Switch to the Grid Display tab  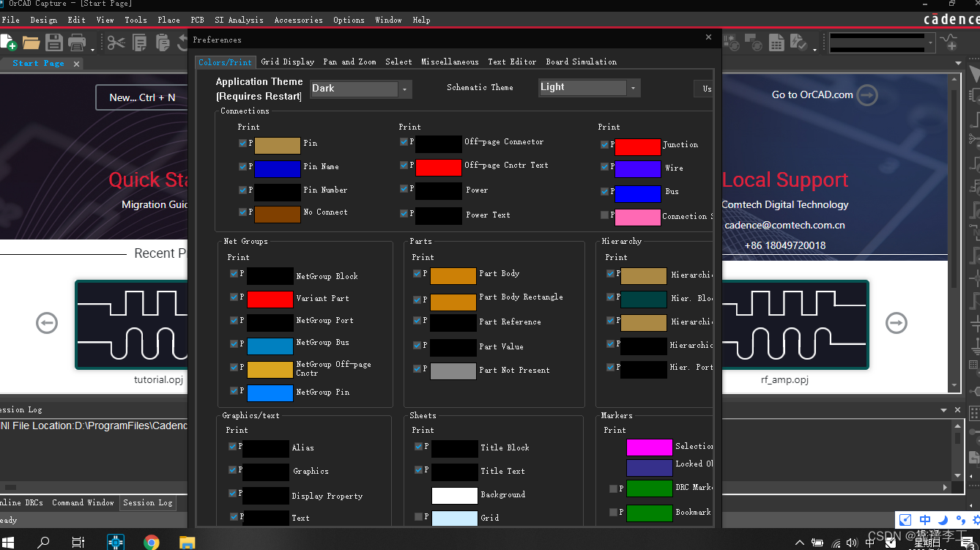point(288,62)
